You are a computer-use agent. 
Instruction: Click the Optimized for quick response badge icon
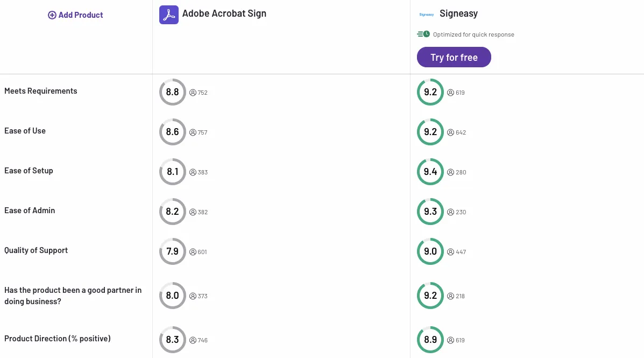pos(423,33)
